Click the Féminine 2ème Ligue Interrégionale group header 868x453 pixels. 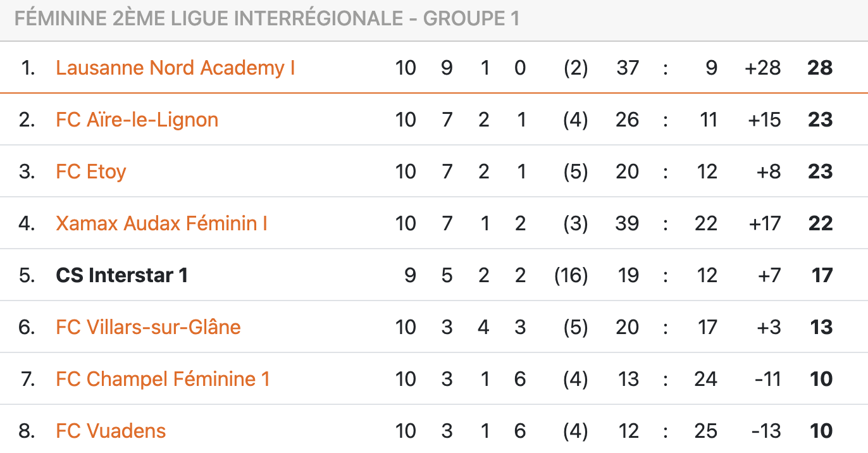(x=266, y=19)
